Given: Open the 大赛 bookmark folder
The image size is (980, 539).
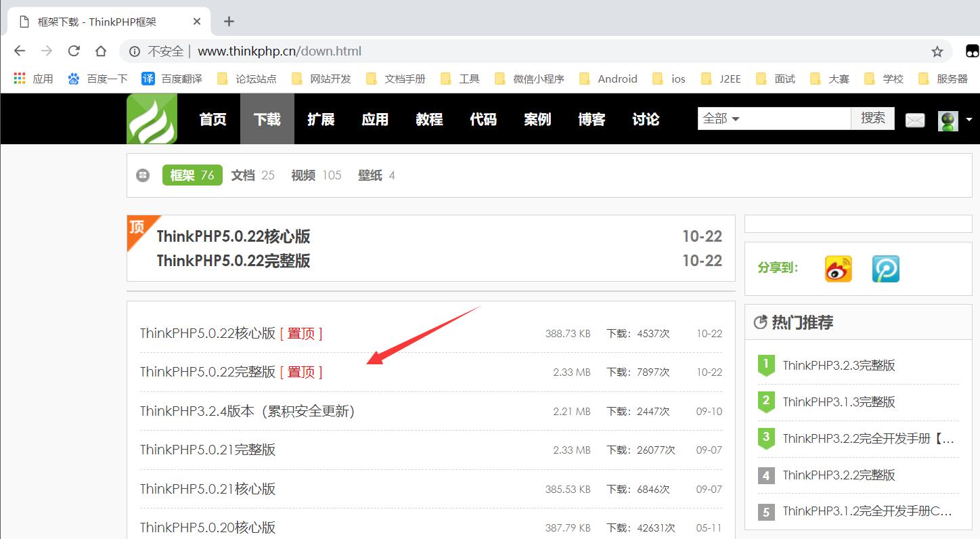Looking at the screenshot, I should pyautogui.click(x=829, y=79).
